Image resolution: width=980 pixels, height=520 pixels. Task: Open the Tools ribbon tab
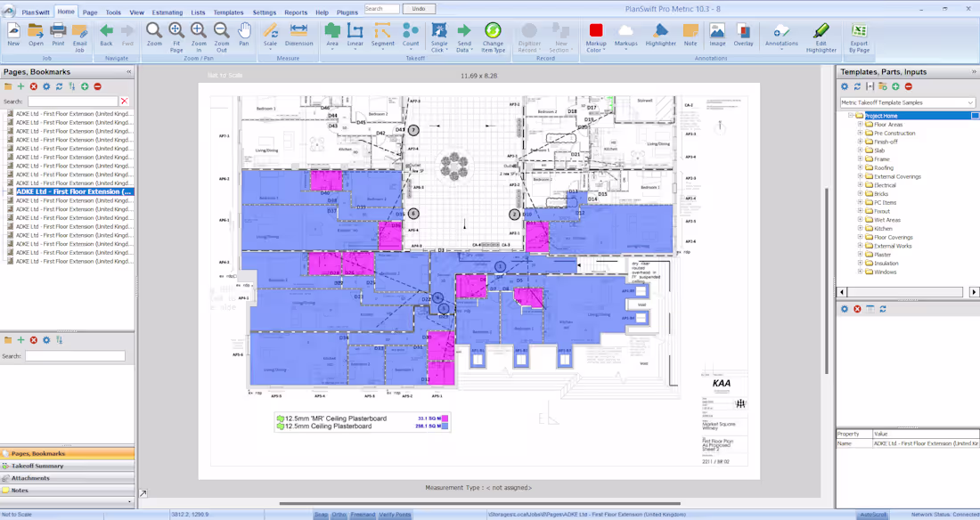(x=113, y=12)
